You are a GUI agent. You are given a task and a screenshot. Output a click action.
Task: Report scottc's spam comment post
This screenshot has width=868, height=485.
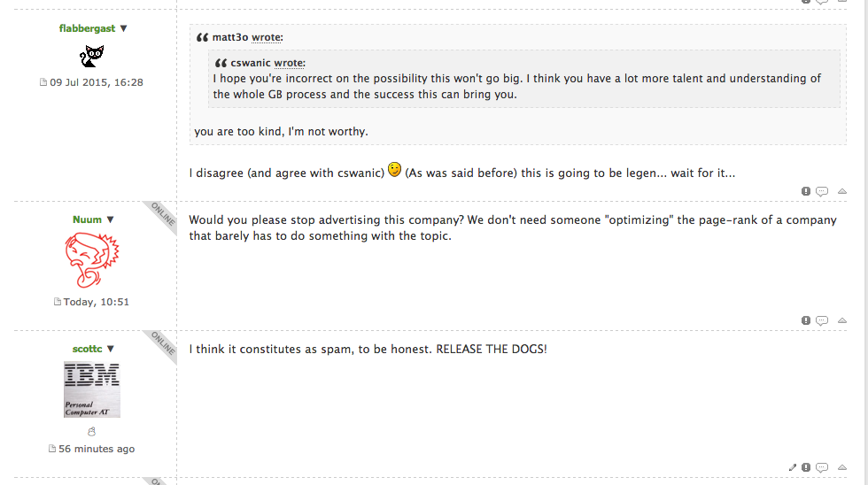(806, 467)
